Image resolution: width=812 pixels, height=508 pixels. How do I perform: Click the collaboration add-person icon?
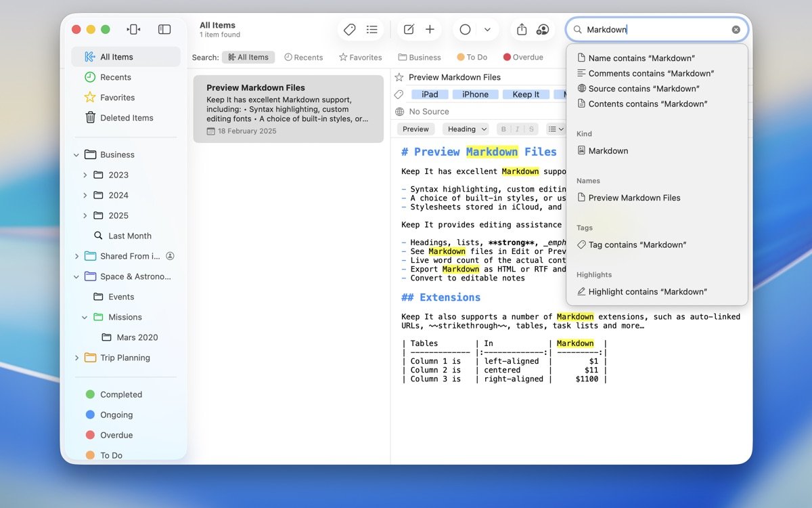543,30
